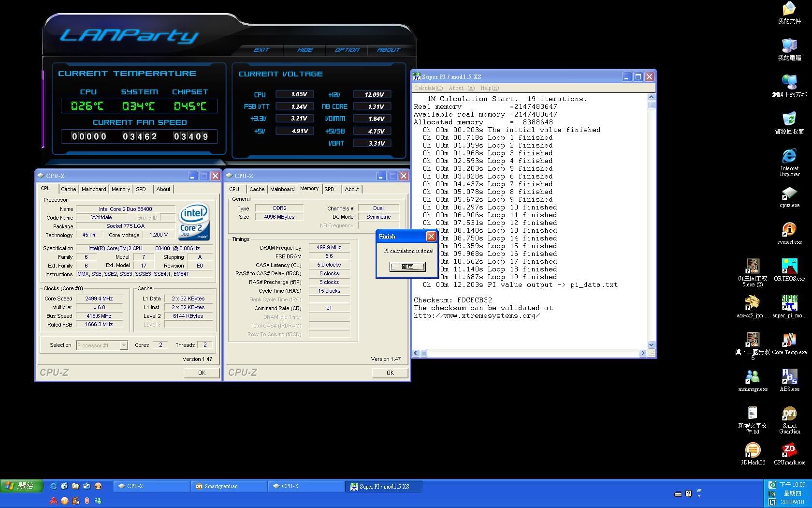This screenshot has width=812, height=508.
Task: Click the taskbar clock showing 10:09
Action: point(792,484)
